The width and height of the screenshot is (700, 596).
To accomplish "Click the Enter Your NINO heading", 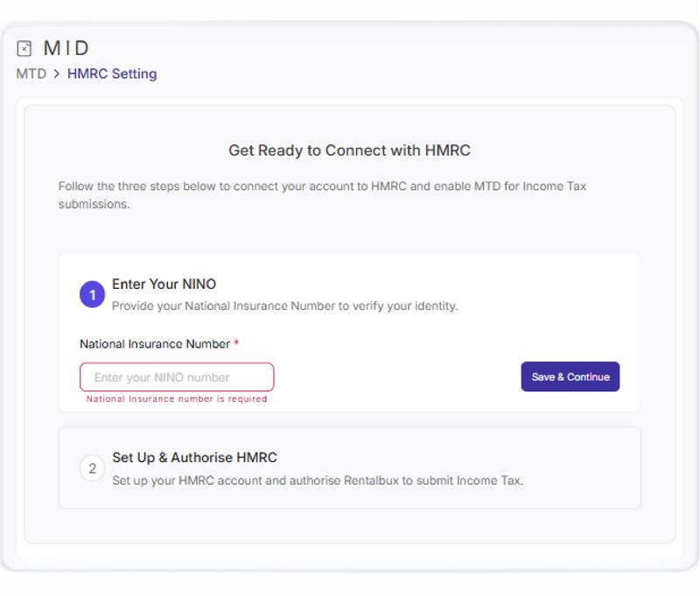I will (x=164, y=284).
